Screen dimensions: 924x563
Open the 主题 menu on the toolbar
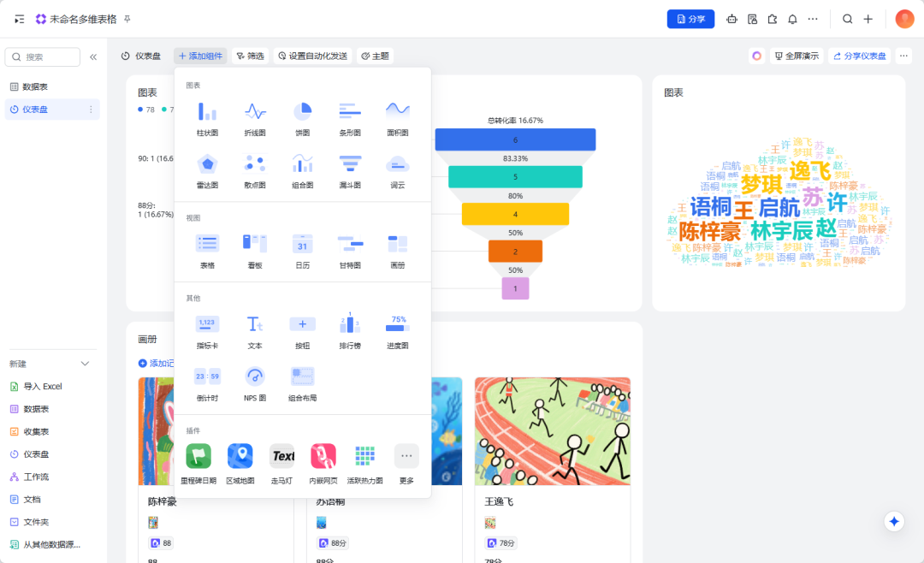364,55
